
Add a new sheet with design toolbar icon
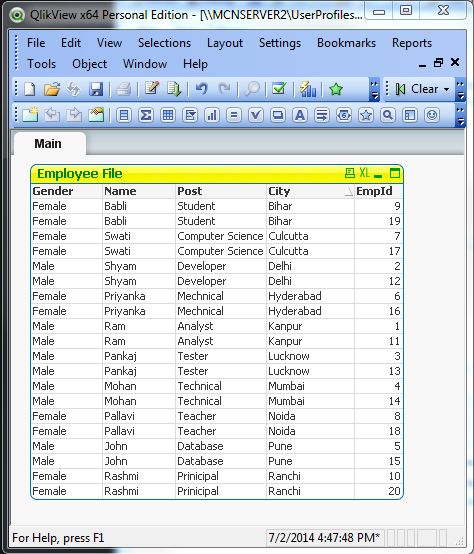pyautogui.click(x=30, y=115)
